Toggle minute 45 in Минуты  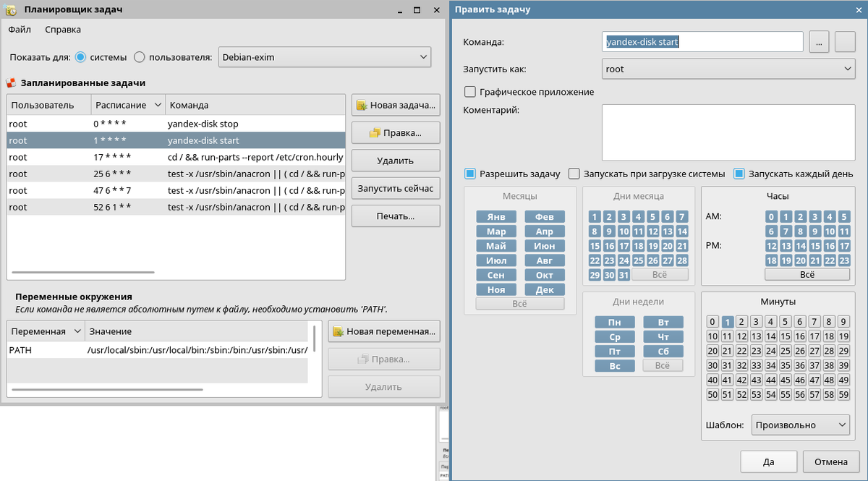click(x=786, y=380)
